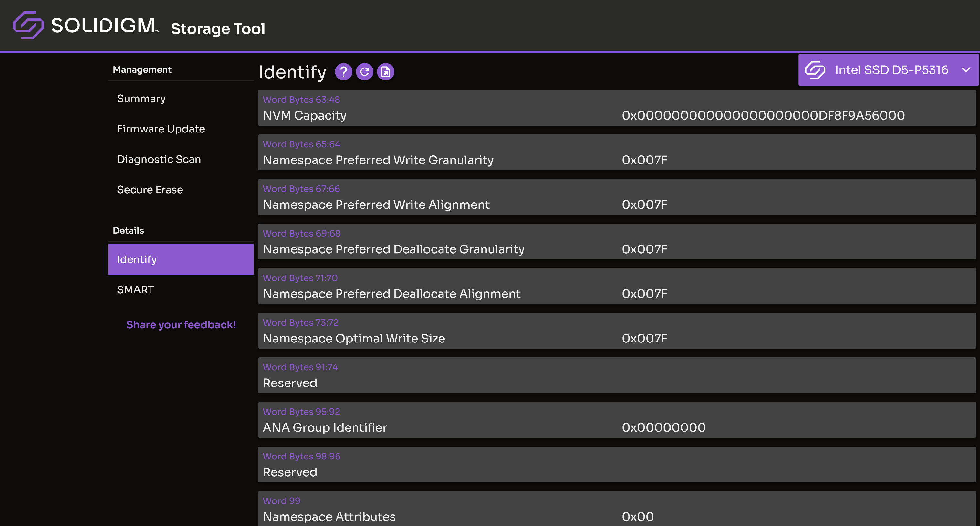
Task: Click the Storage Tool title text
Action: (x=218, y=29)
